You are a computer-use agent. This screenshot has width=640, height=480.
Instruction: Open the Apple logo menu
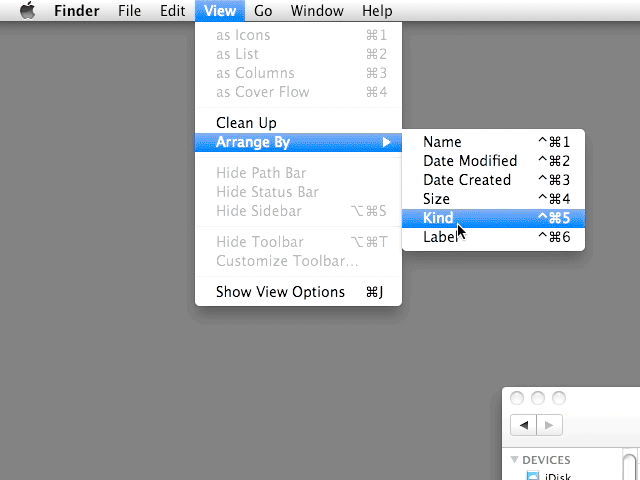(27, 10)
